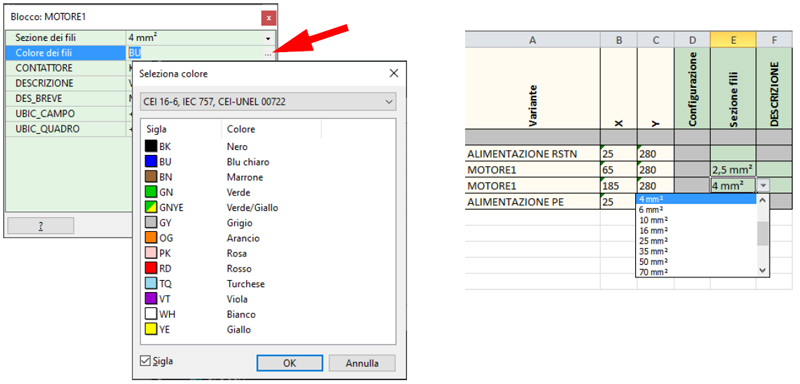Choose 10 mm² from the dropdown list
800x384 pixels.
point(653,220)
